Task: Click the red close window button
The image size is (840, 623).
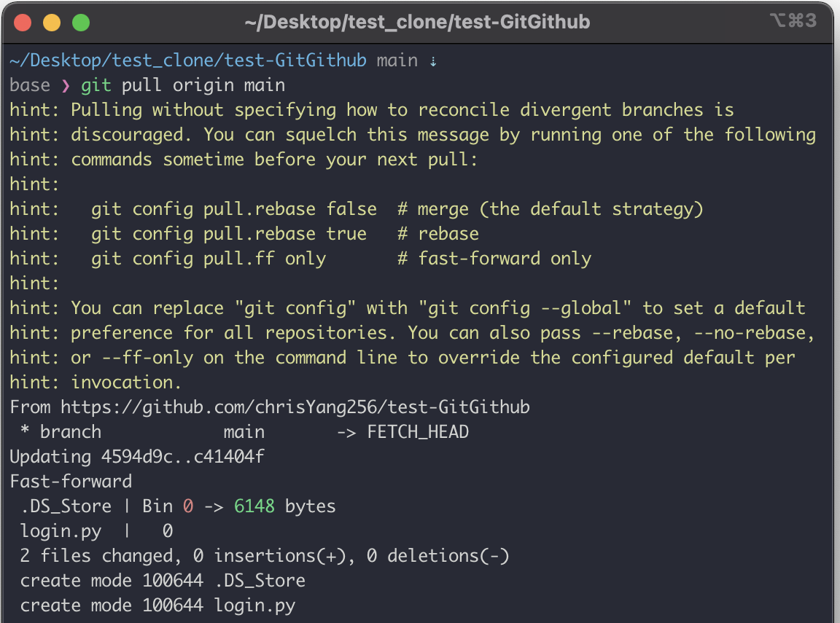Action: coord(23,23)
